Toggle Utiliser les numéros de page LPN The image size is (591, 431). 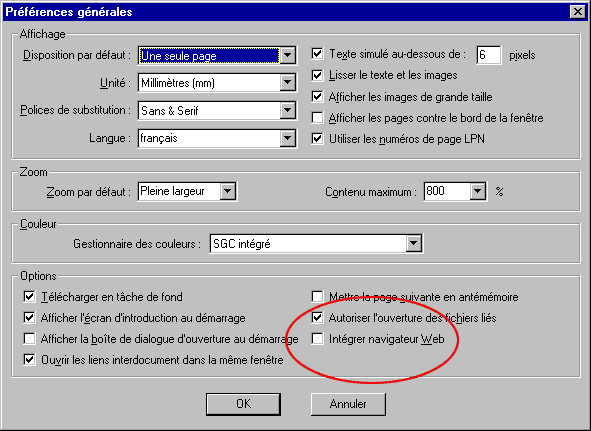pos(317,139)
